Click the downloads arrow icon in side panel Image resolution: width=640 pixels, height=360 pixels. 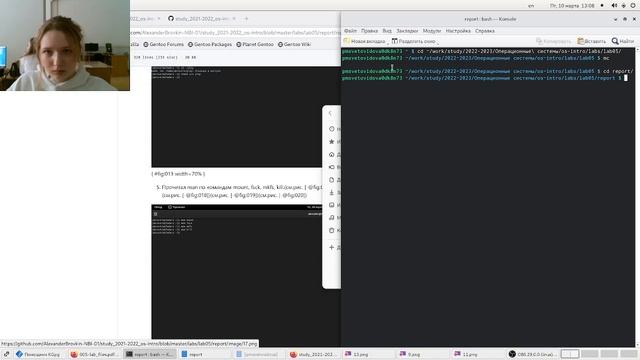point(332,192)
